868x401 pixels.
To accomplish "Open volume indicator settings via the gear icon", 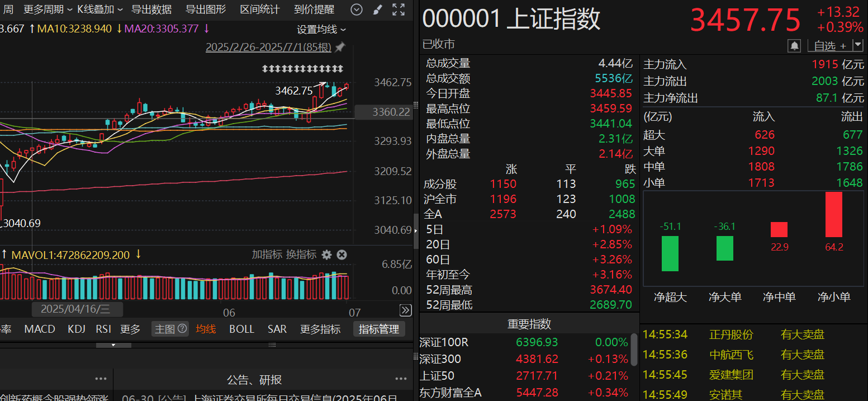I will coord(326,254).
